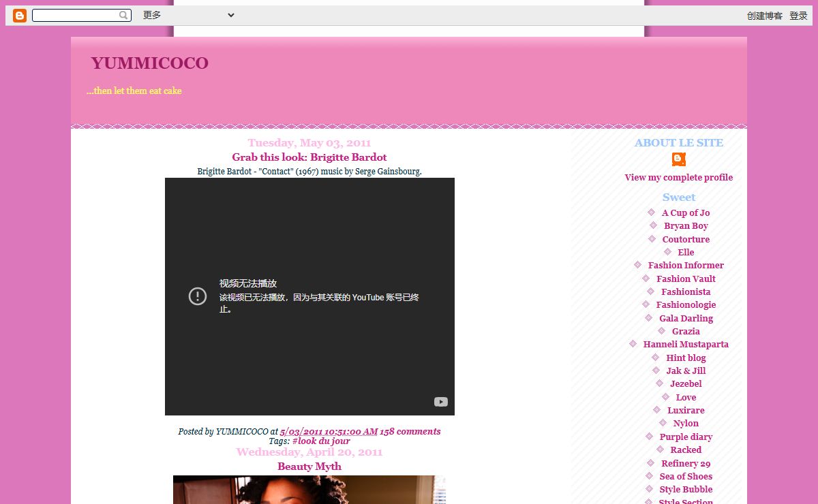Screen dimensions: 818x504
Task: Open the Fashionista link
Action: [686, 292]
